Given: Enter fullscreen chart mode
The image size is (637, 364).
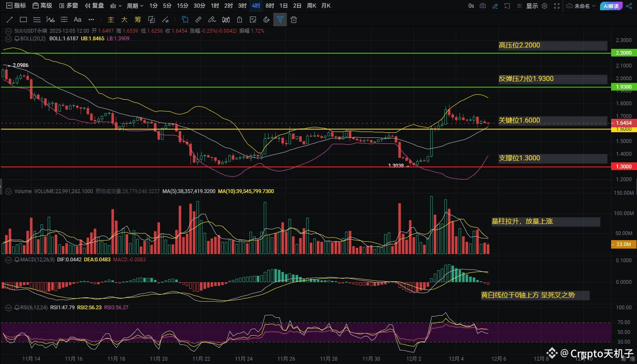Looking at the screenshot, I should pos(557,6).
